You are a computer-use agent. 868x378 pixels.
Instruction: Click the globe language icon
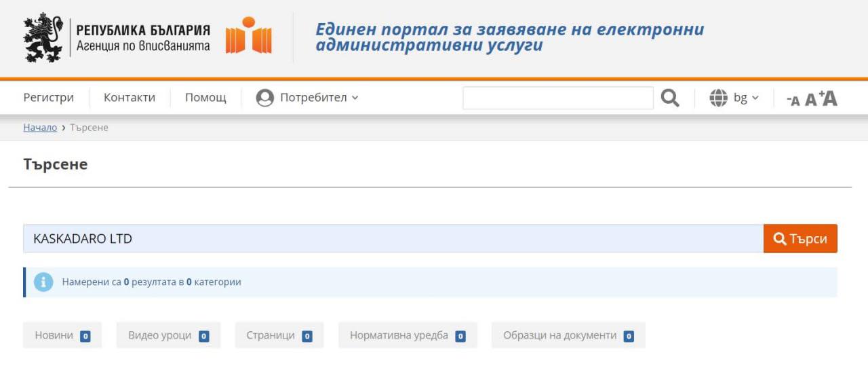[x=718, y=98]
